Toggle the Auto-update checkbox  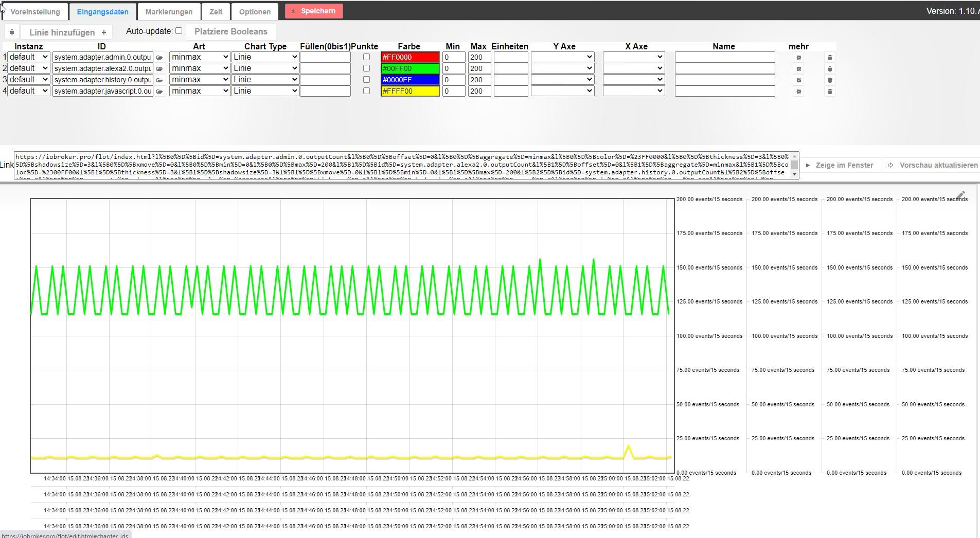pyautogui.click(x=179, y=31)
